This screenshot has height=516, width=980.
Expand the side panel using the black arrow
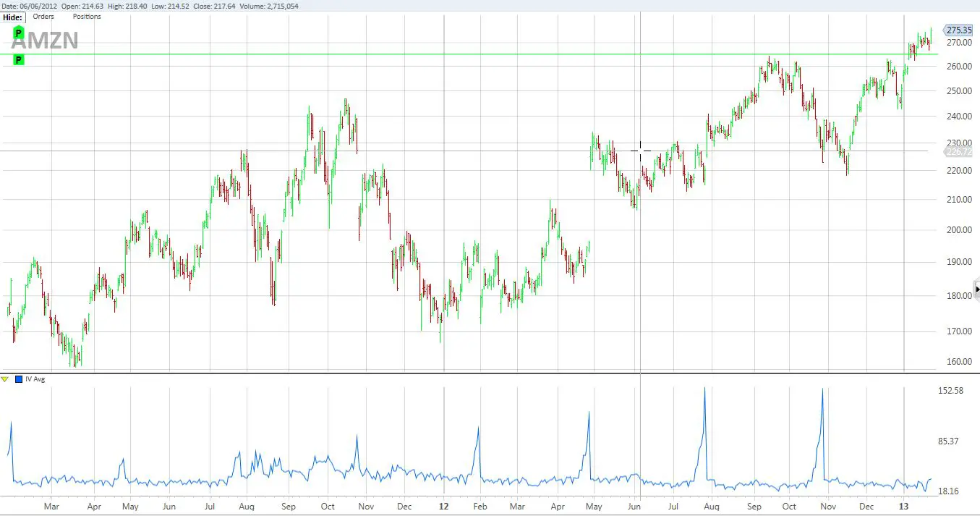coord(977,289)
